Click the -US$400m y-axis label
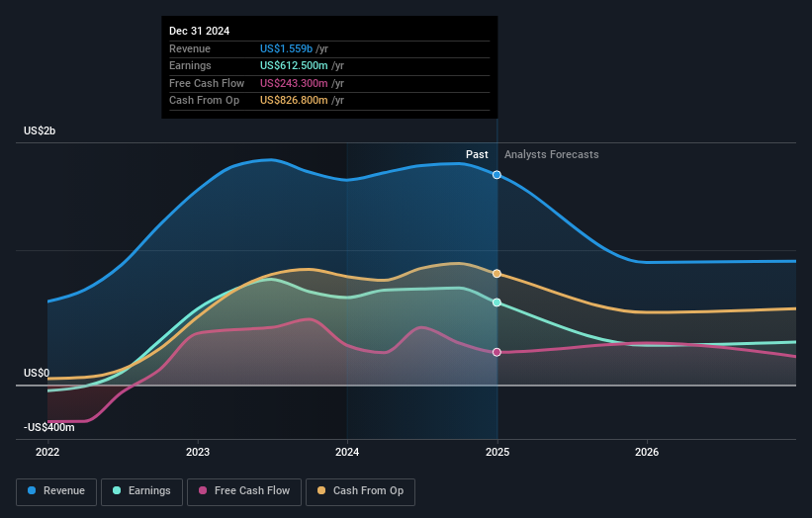Image resolution: width=812 pixels, height=518 pixels. point(48,427)
